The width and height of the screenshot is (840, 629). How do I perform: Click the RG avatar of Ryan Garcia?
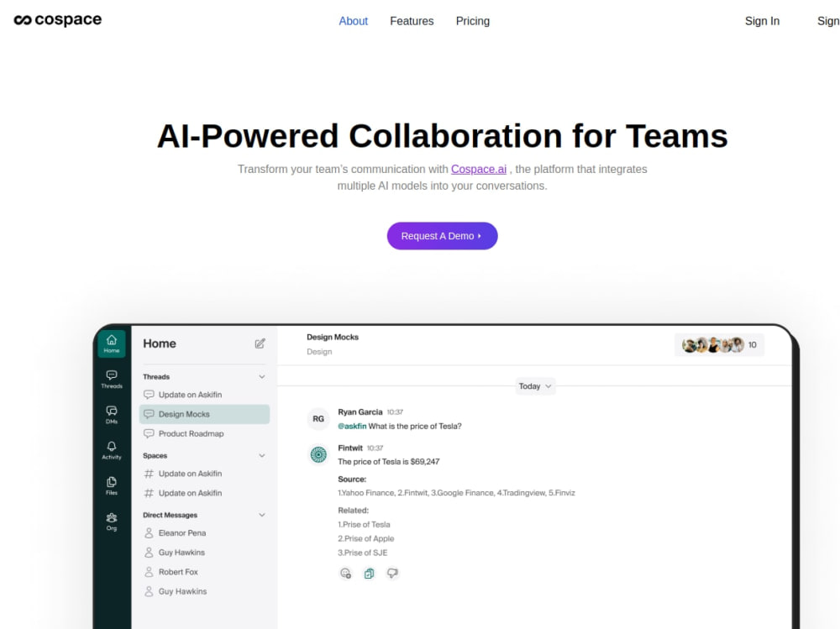[x=318, y=419]
